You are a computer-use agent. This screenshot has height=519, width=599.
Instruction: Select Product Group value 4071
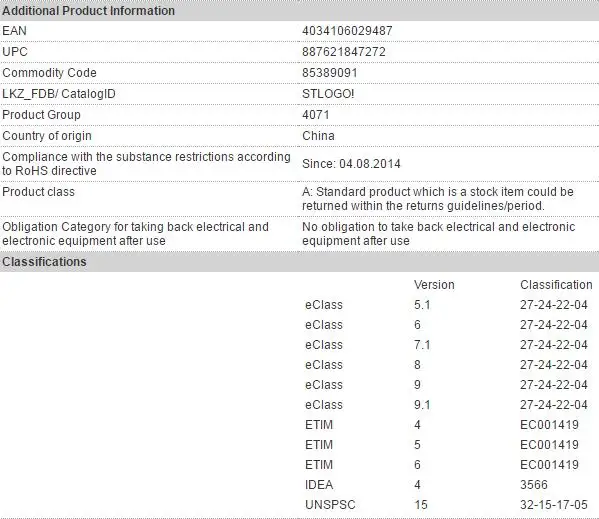click(x=316, y=115)
